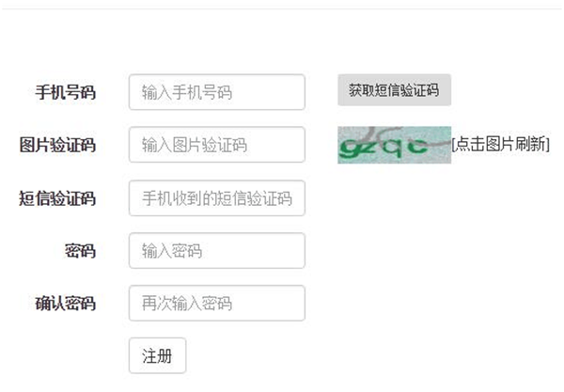Focus the 输入图片验证码 captcha input
The image size is (564, 392).
tap(216, 145)
